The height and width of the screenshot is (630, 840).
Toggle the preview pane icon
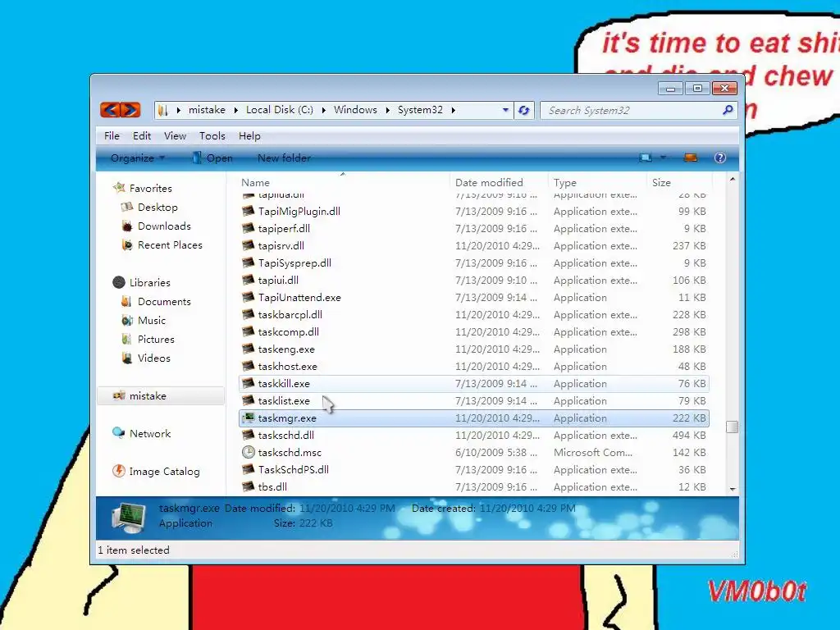pos(691,157)
